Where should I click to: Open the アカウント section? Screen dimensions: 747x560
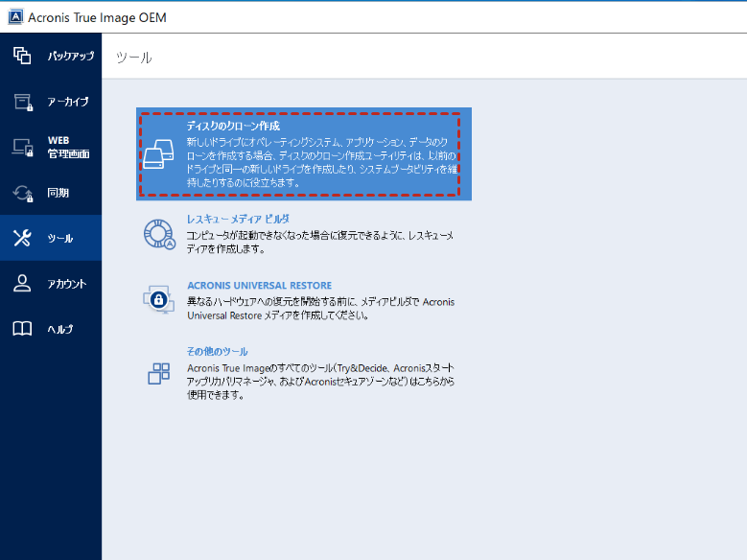click(51, 284)
